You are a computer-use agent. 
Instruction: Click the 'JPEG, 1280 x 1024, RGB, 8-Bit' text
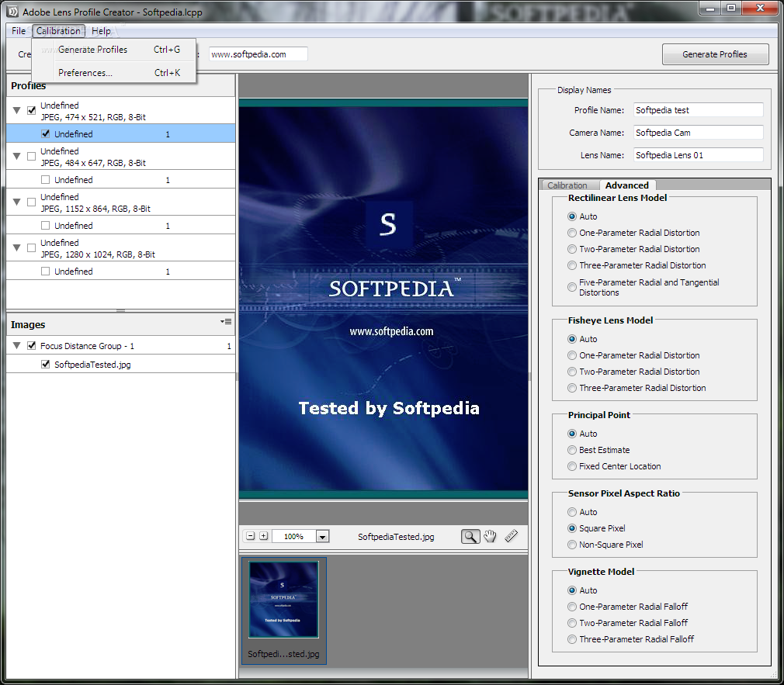98,254
